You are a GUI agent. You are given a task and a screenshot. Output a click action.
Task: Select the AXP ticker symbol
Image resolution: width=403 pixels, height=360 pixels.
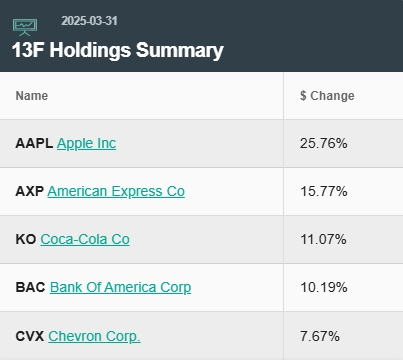coord(30,191)
